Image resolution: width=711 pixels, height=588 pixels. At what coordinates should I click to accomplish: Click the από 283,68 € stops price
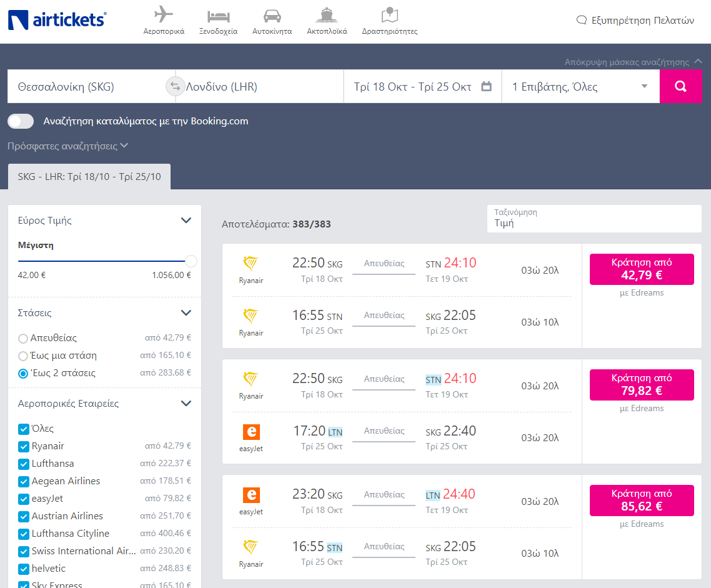click(x=166, y=372)
